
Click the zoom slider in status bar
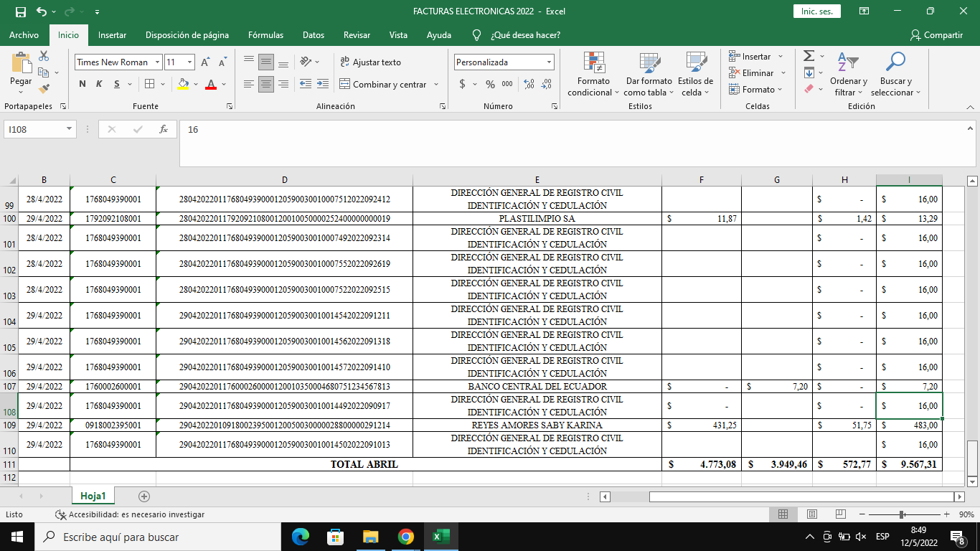(x=902, y=514)
